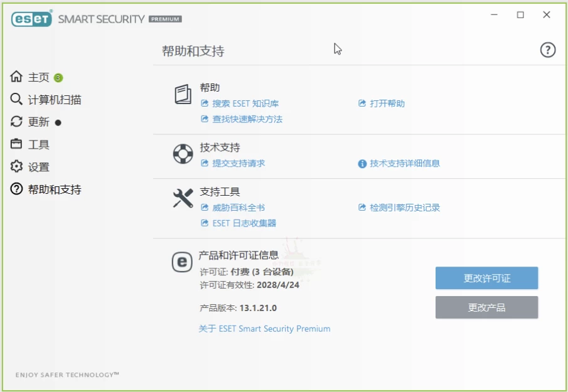The width and height of the screenshot is (568, 392).
Task: Click the wrench icon beside 支持工具
Action: pos(182,197)
